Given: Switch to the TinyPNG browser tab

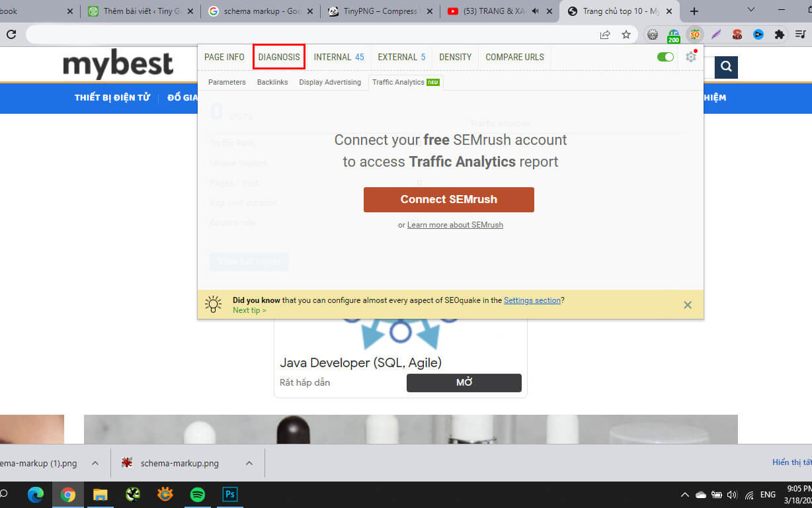Looking at the screenshot, I should (x=380, y=11).
